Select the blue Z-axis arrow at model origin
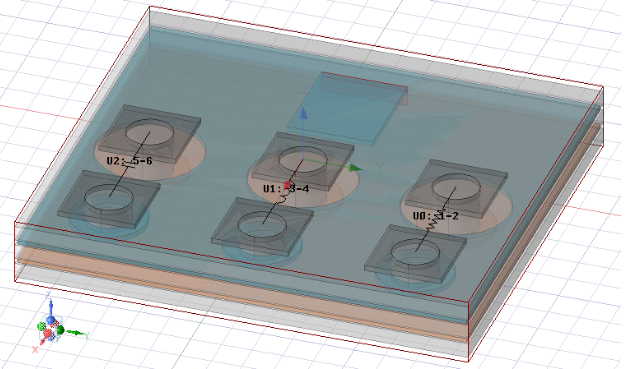Screen dimensions: 629x369 (304, 114)
